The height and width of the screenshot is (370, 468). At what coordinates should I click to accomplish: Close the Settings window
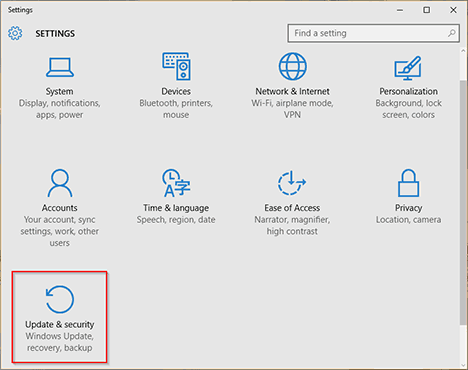[453, 10]
